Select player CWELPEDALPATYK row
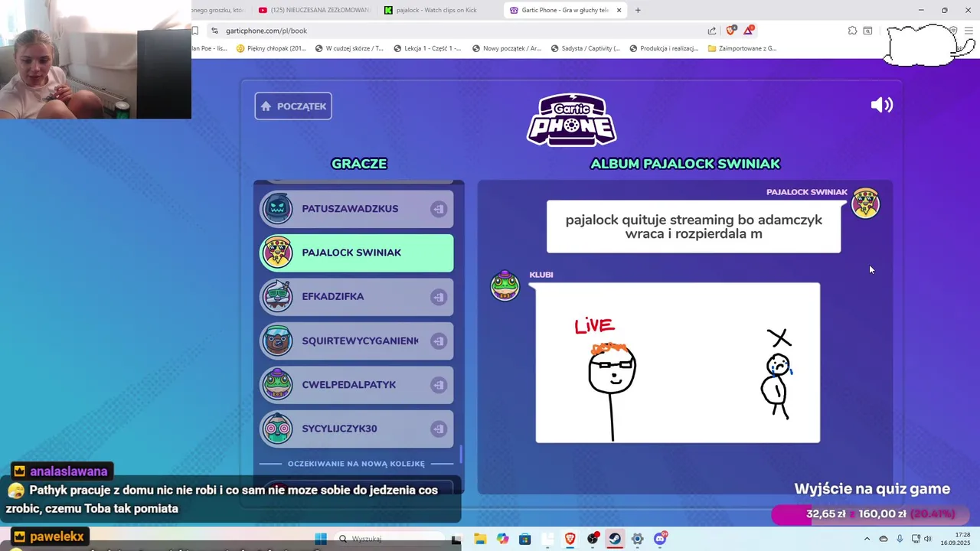 pyautogui.click(x=357, y=385)
